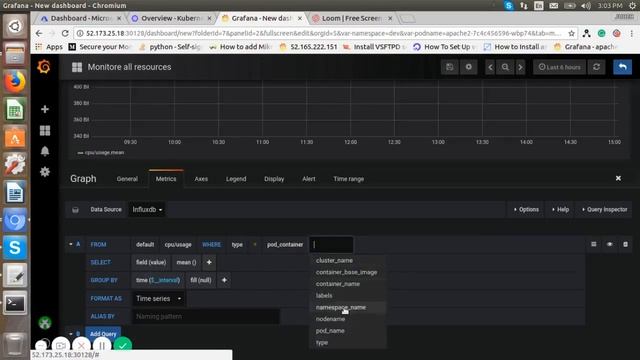640x360 pixels.
Task: Select cluster_name from the tag list
Action: tap(348, 260)
